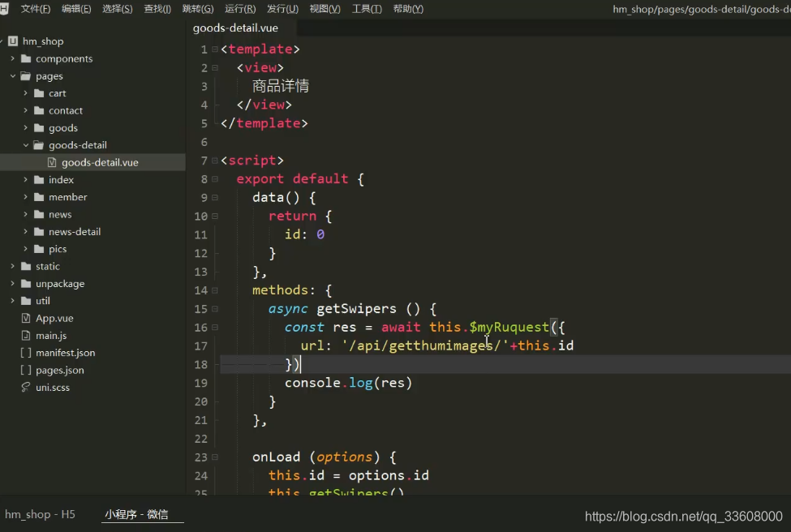Expand the cart folder chevron
The height and width of the screenshot is (532, 791).
pyautogui.click(x=26, y=92)
